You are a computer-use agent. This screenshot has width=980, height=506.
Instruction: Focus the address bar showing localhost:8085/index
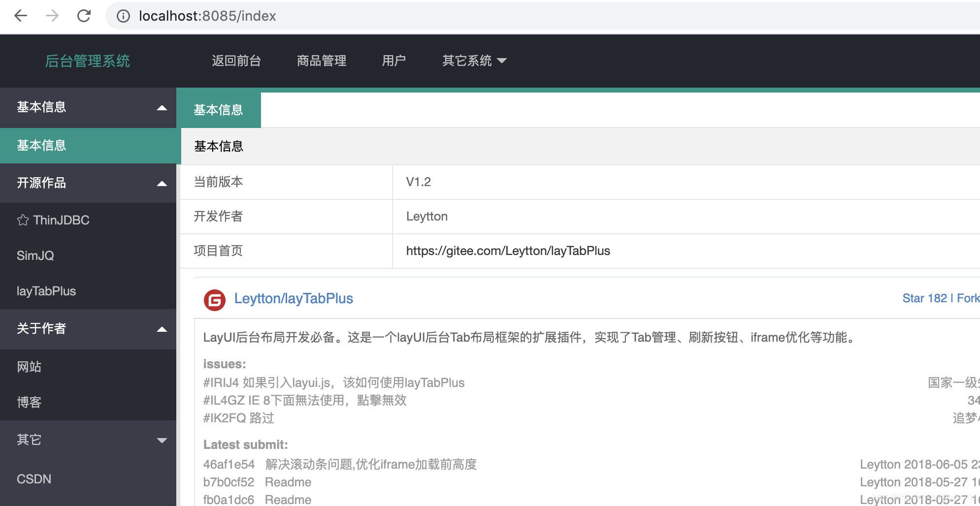542,16
